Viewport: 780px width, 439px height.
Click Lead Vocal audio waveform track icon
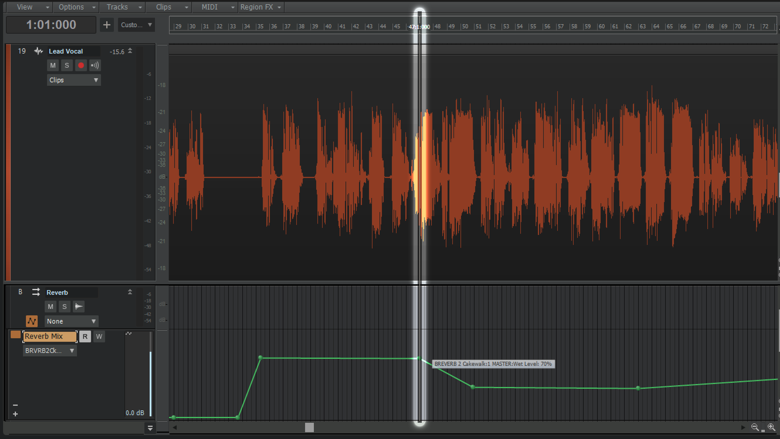click(38, 51)
